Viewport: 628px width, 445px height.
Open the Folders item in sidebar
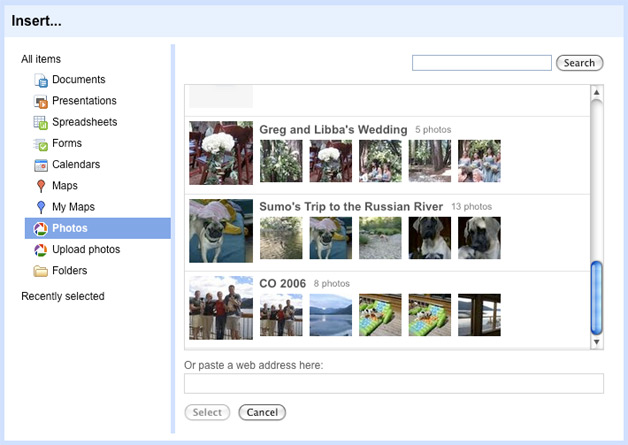(x=69, y=271)
